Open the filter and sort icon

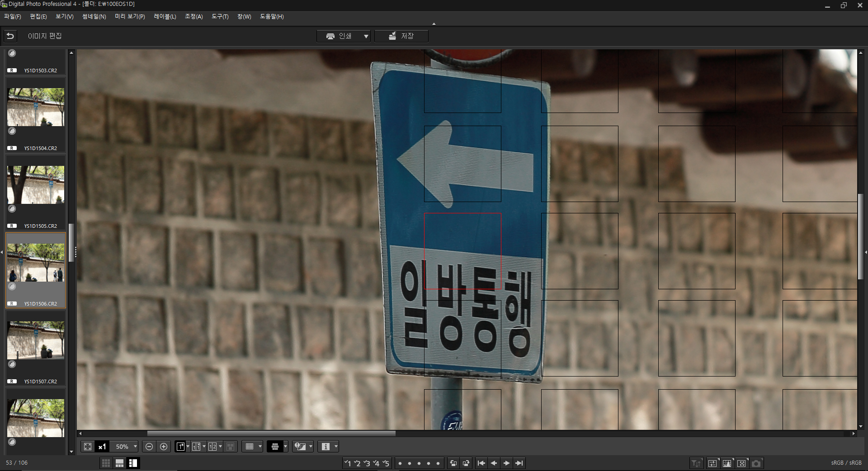[696, 463]
